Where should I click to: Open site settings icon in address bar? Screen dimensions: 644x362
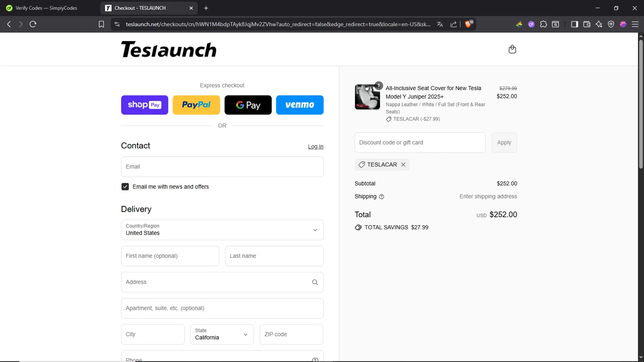[117, 24]
